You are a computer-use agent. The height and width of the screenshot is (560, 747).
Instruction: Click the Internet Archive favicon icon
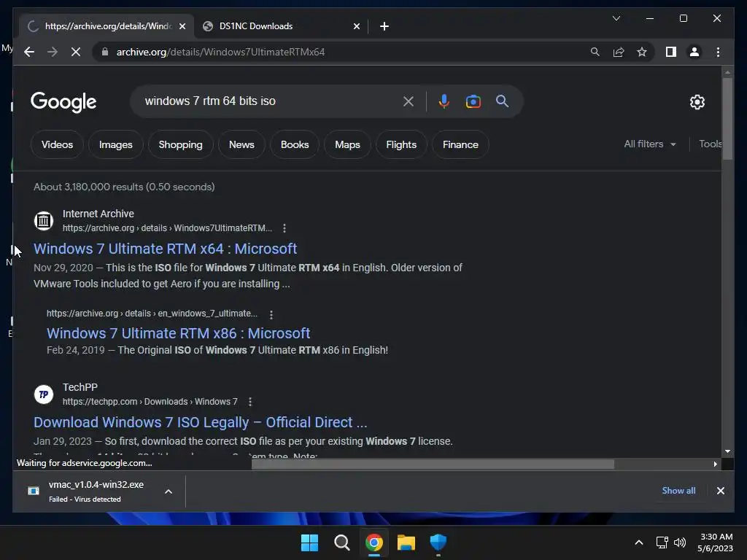point(43,220)
